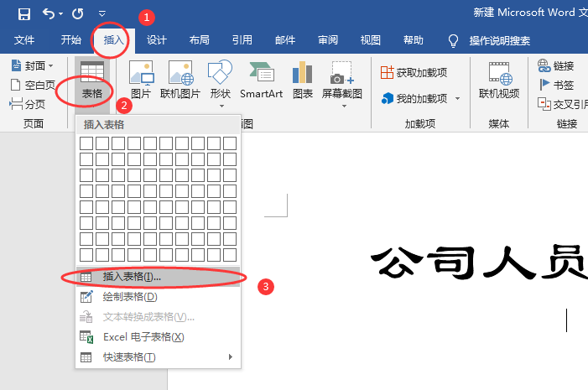Click the 操作说明搜索 search box
Screen dimensions: 588x390
[499, 40]
